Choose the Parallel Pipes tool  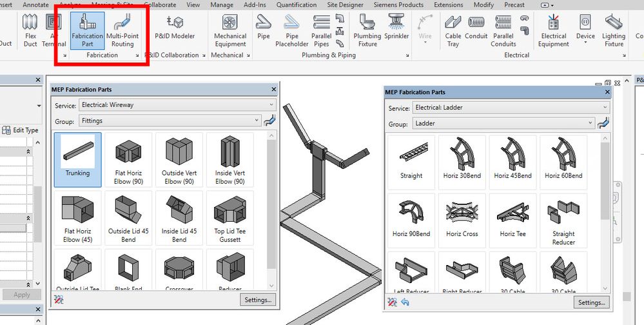(x=321, y=31)
